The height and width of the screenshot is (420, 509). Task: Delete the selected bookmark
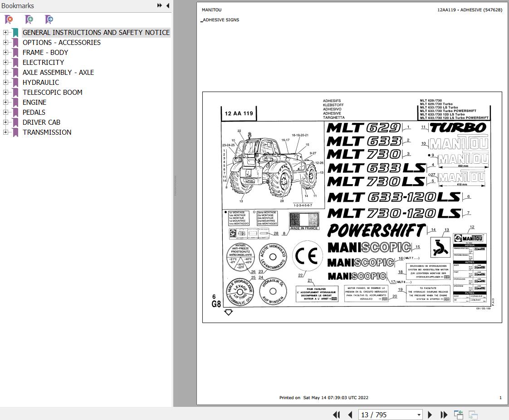tap(9, 20)
